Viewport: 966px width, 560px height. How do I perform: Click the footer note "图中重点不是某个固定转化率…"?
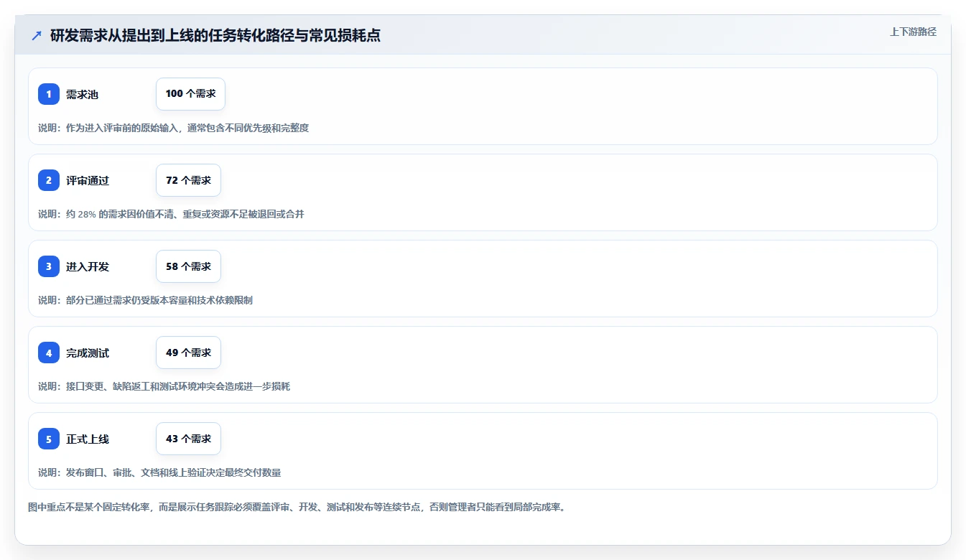(x=297, y=508)
